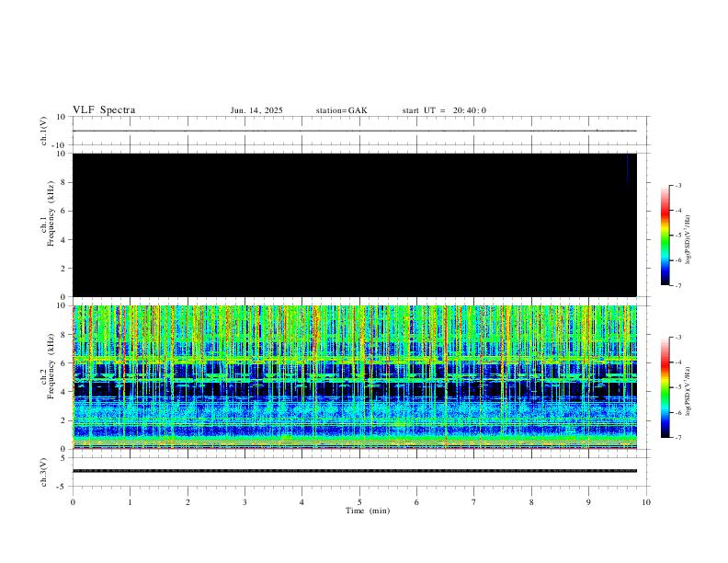Click the blue streak in ch.1 spectrogram
Image resolution: width=728 pixels, height=563 pixels.
click(627, 169)
